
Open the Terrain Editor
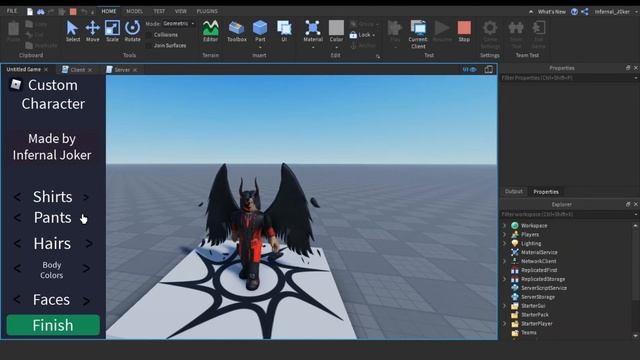pos(211,31)
